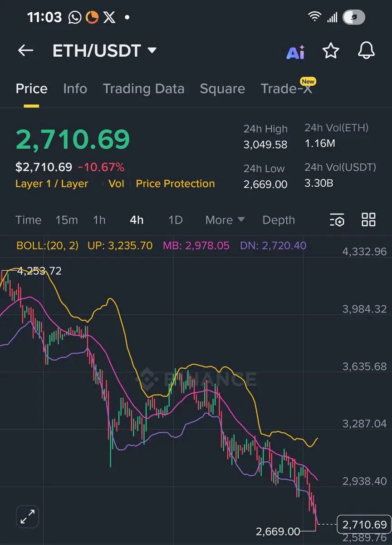Tap the Wi-Fi status icon

click(314, 17)
